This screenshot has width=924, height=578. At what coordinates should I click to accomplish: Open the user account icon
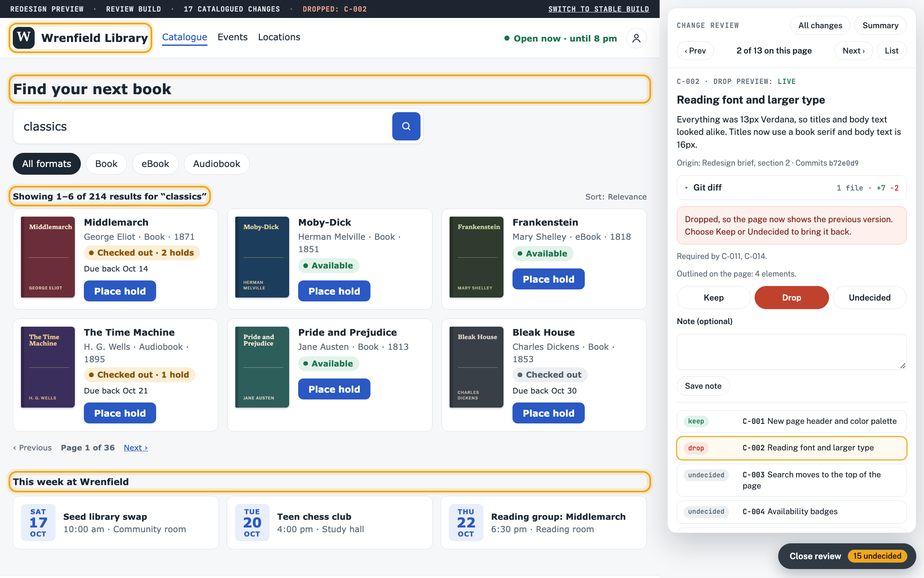tap(636, 38)
